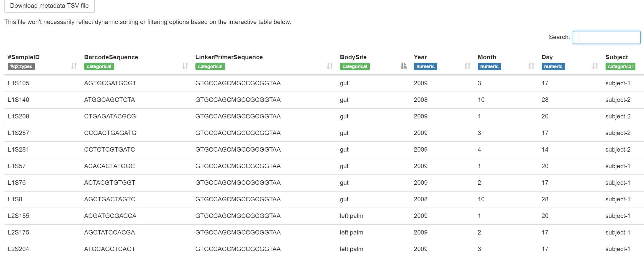Click sample ID L2S155 cell

click(x=19, y=216)
